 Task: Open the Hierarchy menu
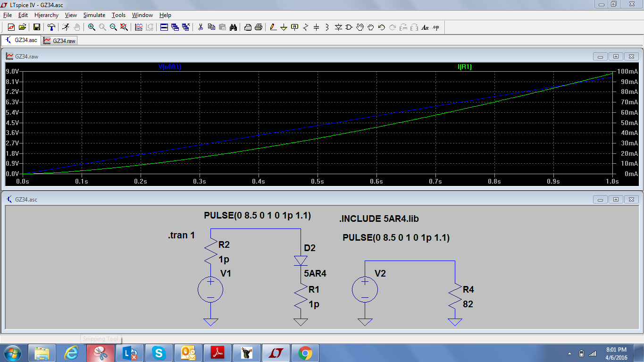(46, 15)
